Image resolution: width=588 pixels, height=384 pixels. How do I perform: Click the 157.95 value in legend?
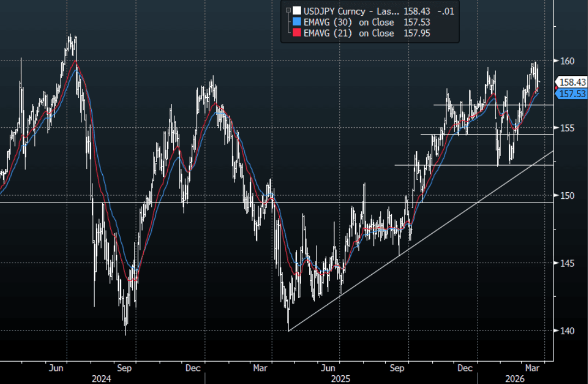click(416, 33)
